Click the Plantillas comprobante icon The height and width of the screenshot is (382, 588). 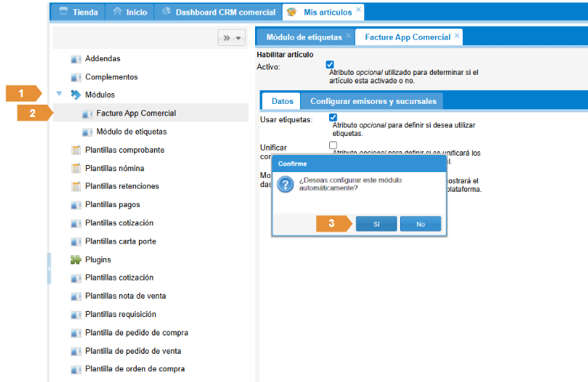click(76, 150)
